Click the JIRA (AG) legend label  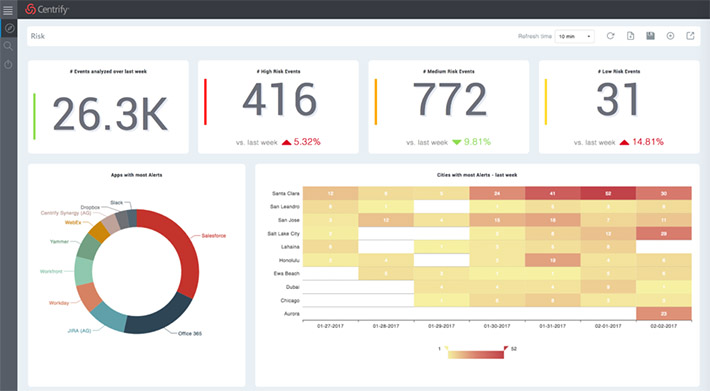79,331
